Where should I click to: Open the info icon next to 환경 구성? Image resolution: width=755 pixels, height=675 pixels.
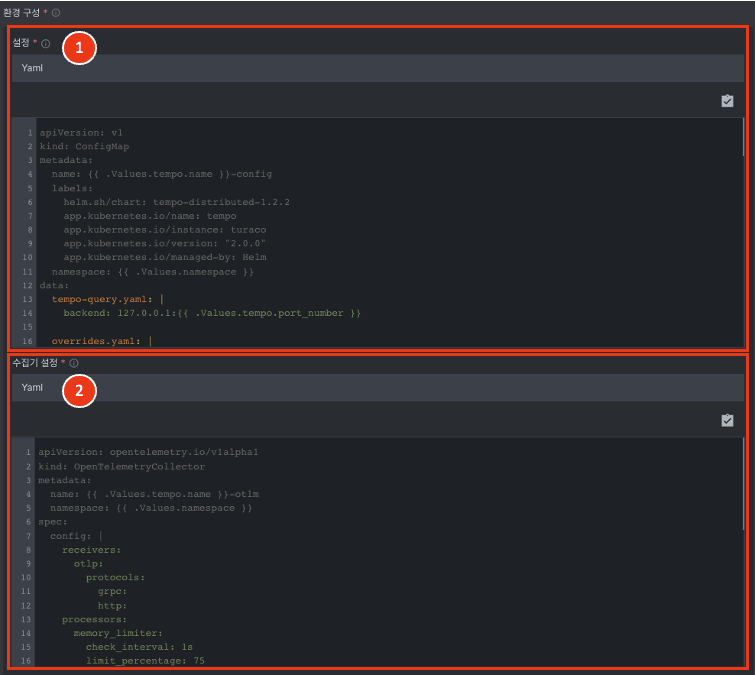click(x=56, y=13)
